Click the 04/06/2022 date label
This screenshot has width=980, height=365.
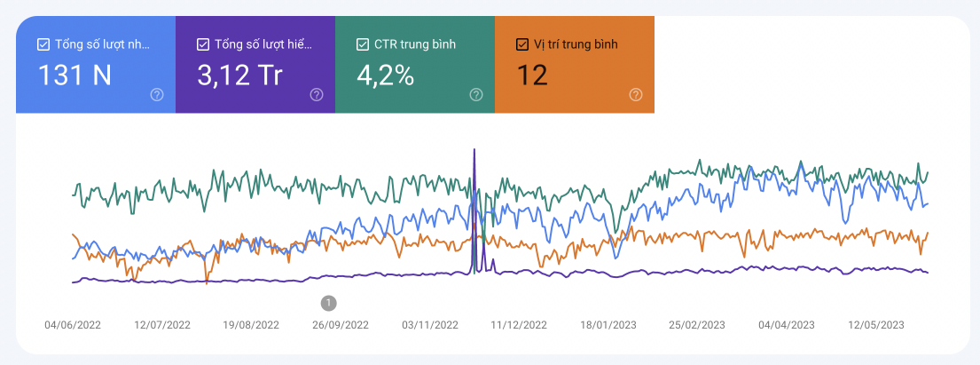click(73, 325)
